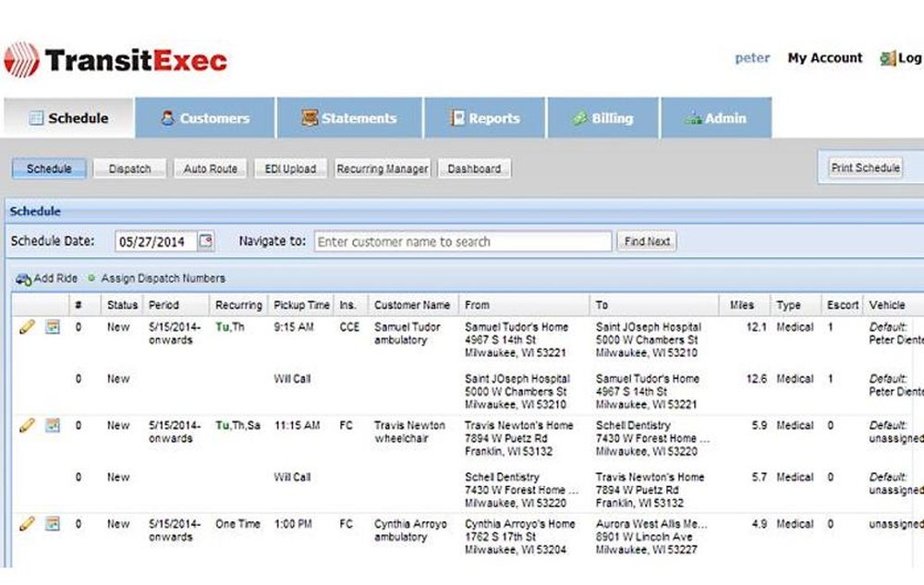Sort by the Escort column header
924x585 pixels.
842,305
